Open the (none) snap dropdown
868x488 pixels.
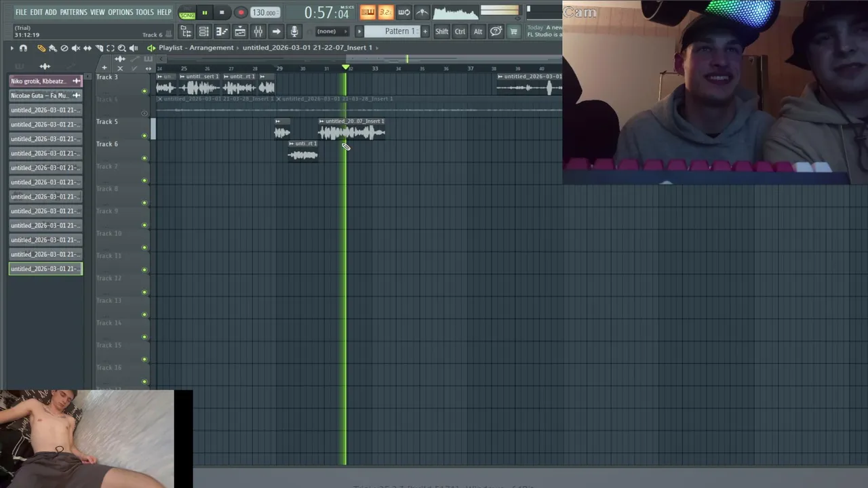(x=332, y=31)
